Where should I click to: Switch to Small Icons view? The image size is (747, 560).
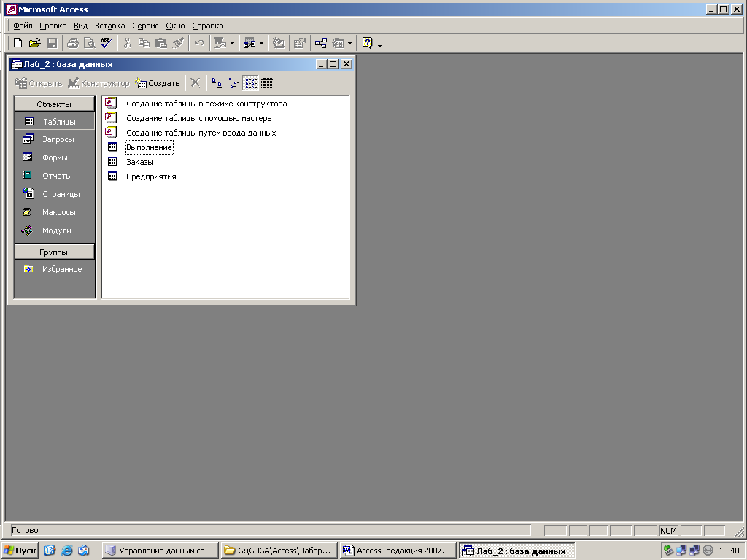click(233, 83)
